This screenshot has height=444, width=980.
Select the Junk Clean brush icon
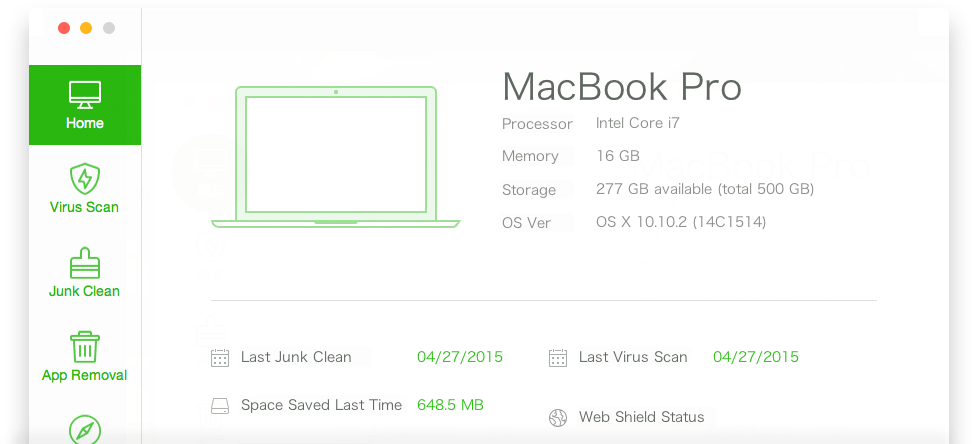tap(84, 264)
